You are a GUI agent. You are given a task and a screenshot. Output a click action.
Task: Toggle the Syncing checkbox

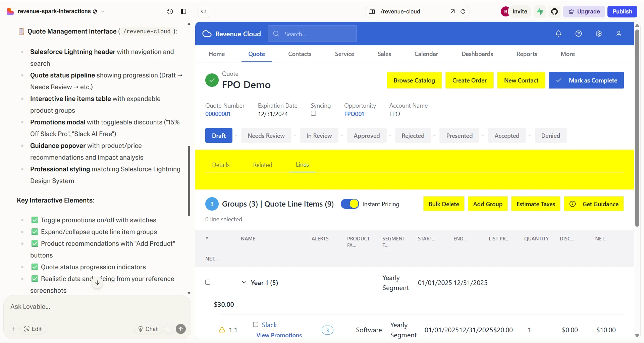coord(313,113)
